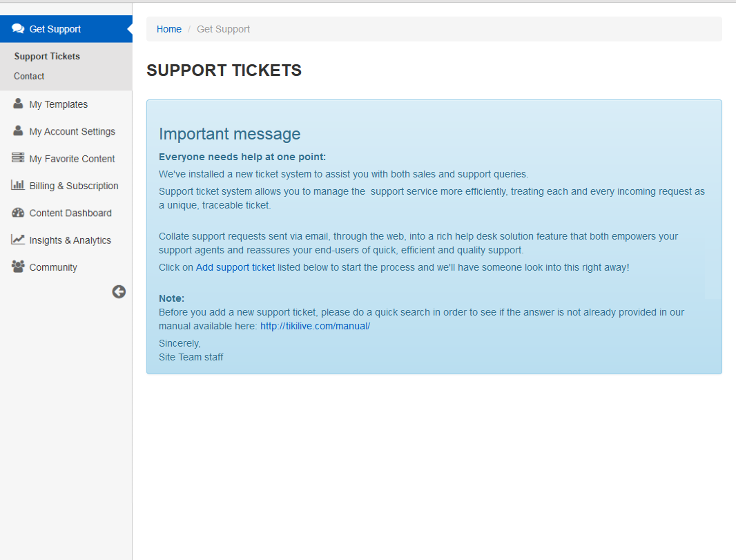Open the tikilive.com manual link
Image resolution: width=736 pixels, height=560 pixels.
[x=315, y=326]
